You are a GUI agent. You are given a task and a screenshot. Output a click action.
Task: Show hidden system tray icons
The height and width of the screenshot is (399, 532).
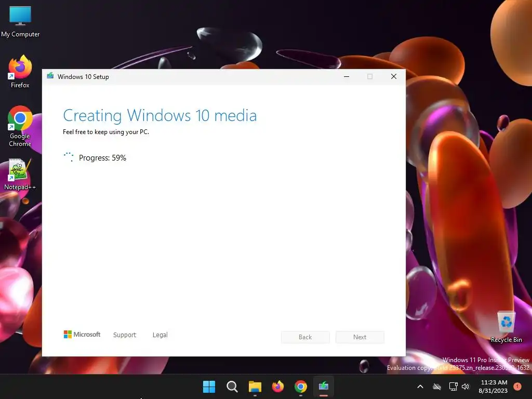[x=420, y=387]
